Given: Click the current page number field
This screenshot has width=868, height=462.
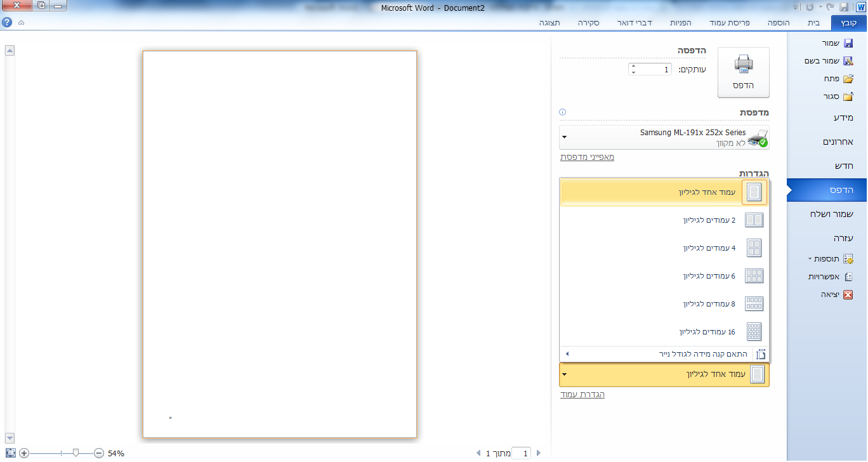Looking at the screenshot, I should point(521,453).
